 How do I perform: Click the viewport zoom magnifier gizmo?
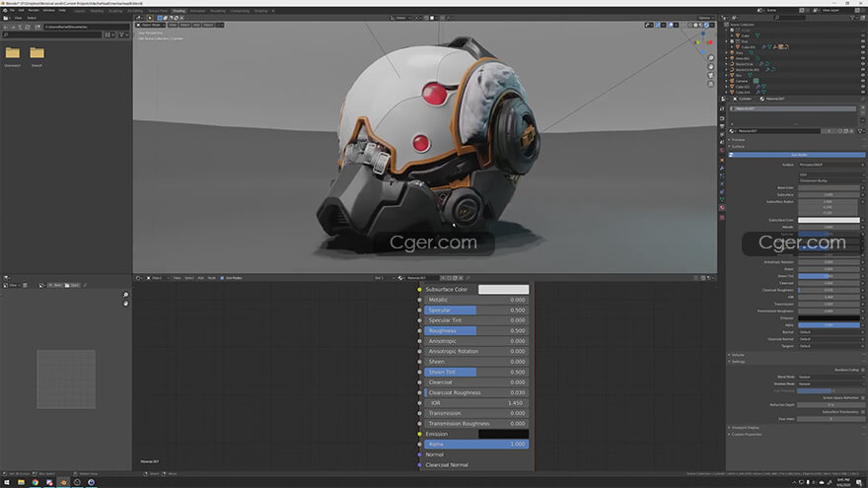click(711, 55)
